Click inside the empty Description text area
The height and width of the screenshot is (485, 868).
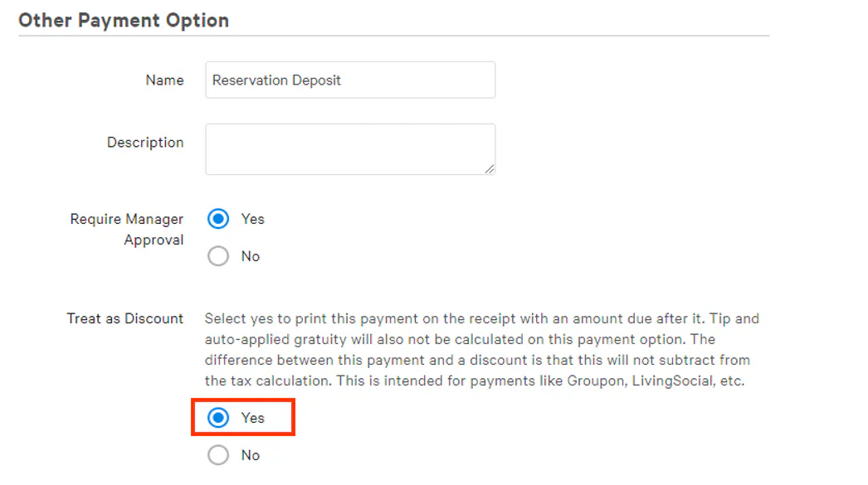pyautogui.click(x=349, y=149)
